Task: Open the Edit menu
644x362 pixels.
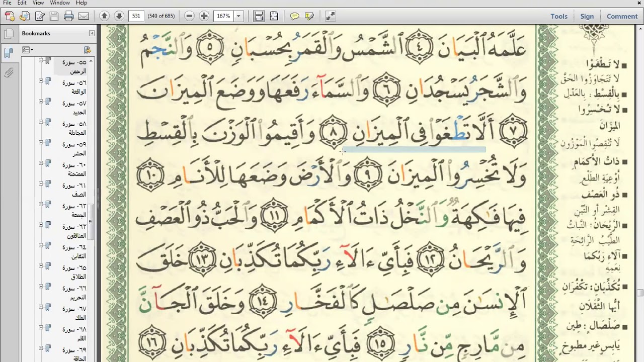Action: coord(22,3)
